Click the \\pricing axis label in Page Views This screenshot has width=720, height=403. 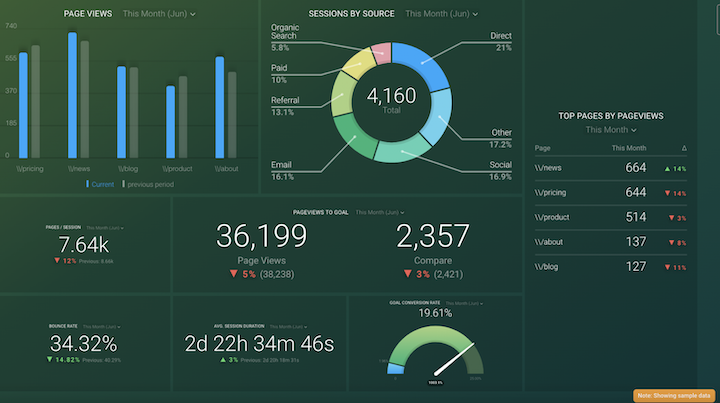click(30, 169)
